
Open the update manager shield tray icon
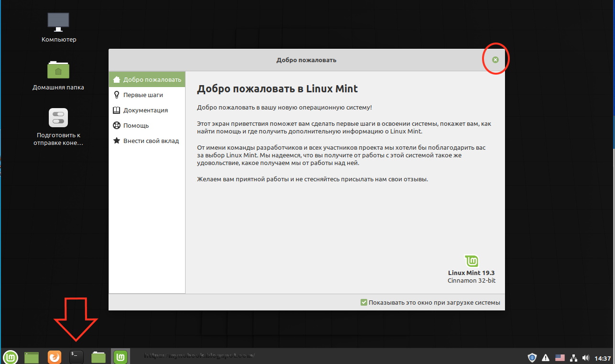tap(532, 357)
